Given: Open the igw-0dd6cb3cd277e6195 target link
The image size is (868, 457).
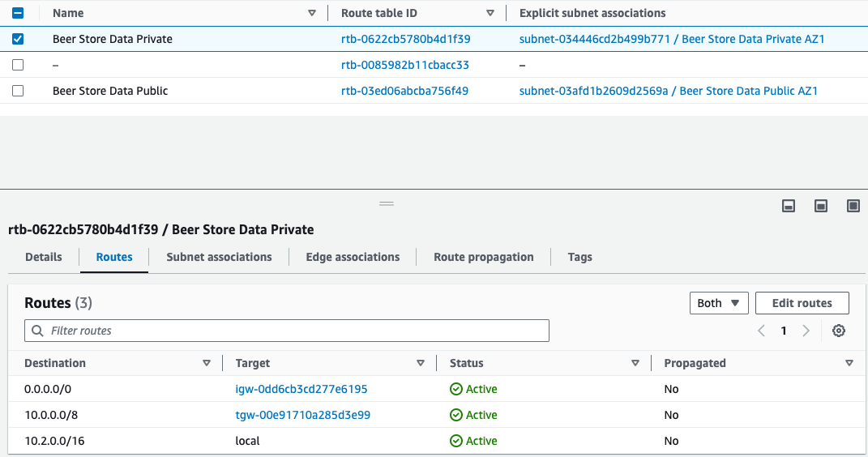Looking at the screenshot, I should [301, 389].
